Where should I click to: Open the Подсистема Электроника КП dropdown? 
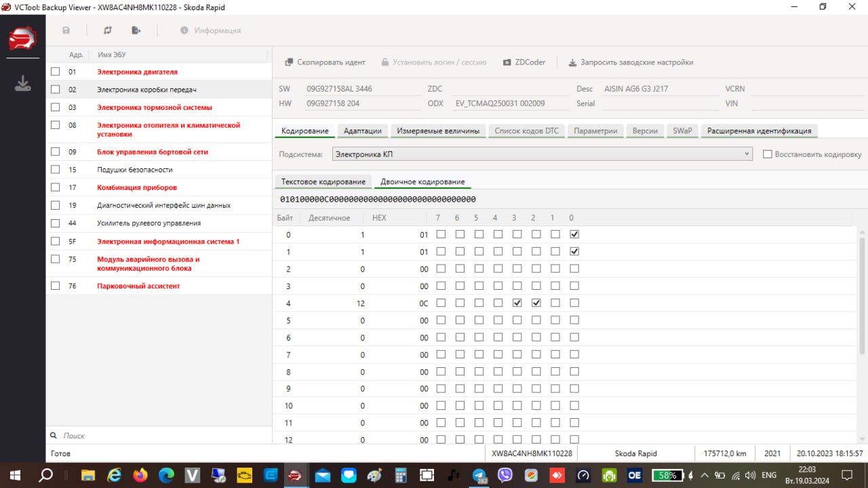(542, 154)
